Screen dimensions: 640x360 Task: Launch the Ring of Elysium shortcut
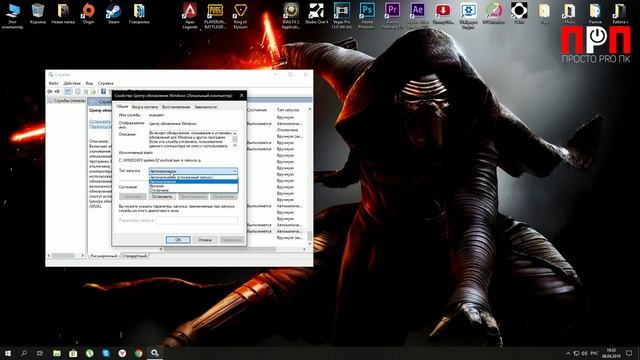[240, 16]
